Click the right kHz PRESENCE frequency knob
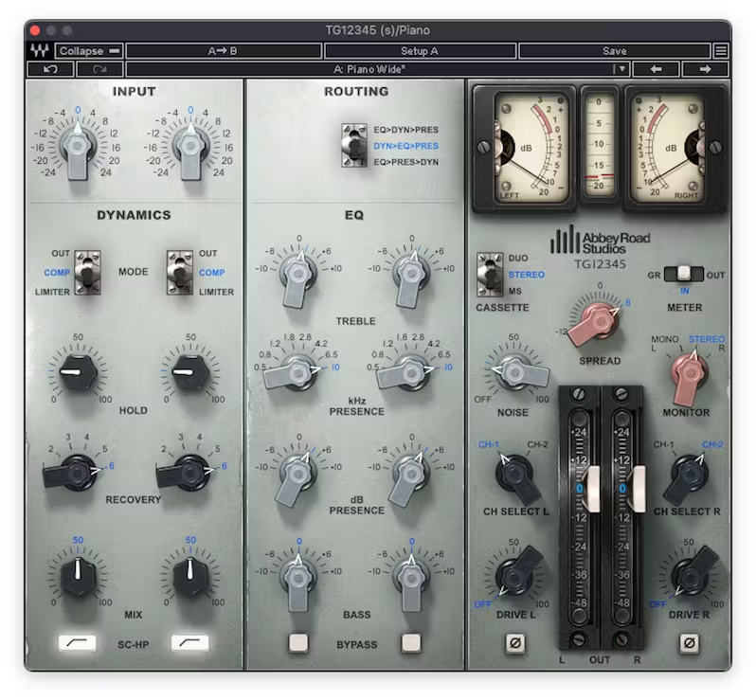The width and height of the screenshot is (756, 700). click(410, 372)
